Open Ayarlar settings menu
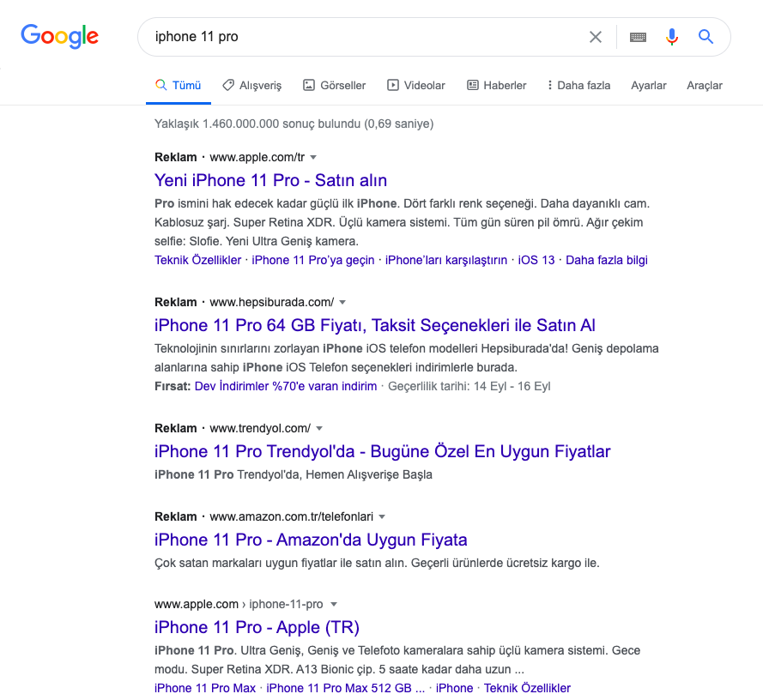The width and height of the screenshot is (763, 700). point(649,85)
